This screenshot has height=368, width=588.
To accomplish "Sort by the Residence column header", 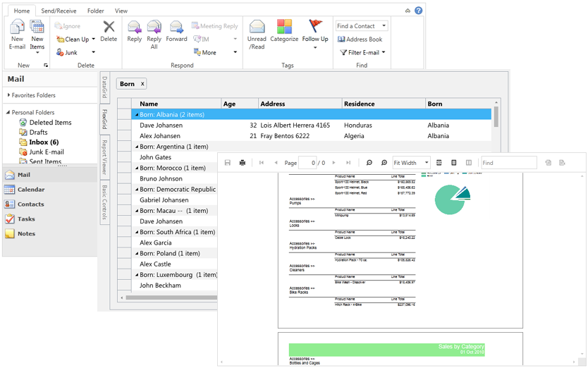I will pos(384,104).
